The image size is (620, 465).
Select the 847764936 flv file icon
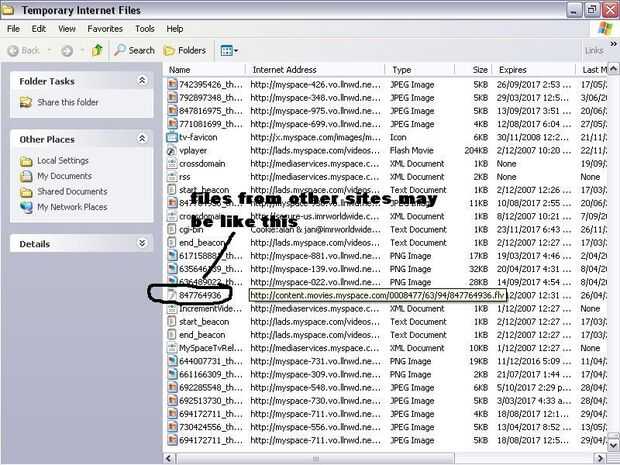click(x=172, y=295)
